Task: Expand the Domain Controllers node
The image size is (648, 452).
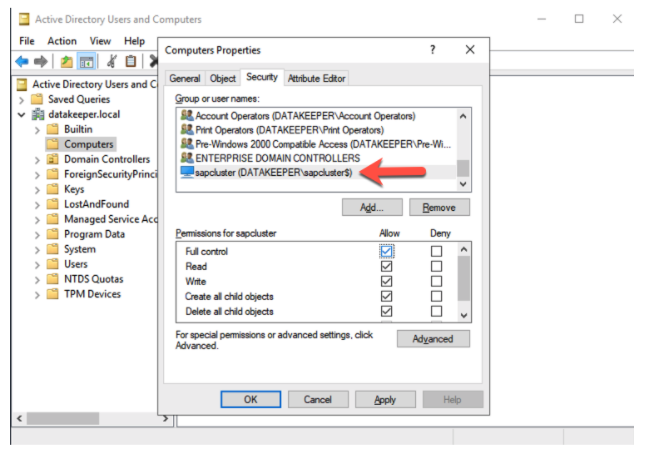Action: 37,160
